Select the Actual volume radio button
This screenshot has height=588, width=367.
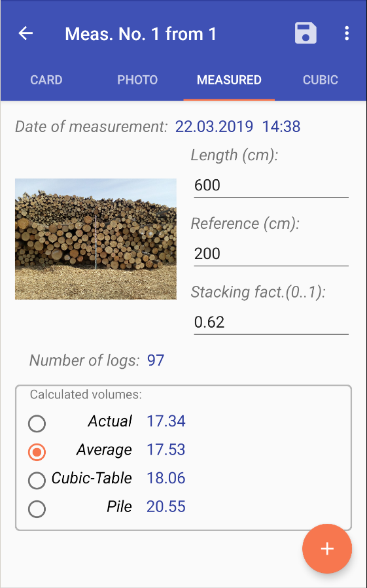coord(37,424)
